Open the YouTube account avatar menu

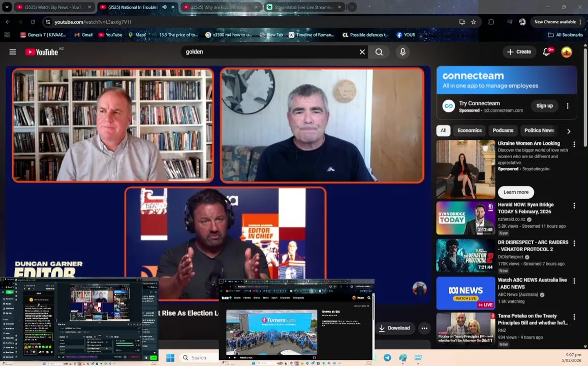[567, 52]
